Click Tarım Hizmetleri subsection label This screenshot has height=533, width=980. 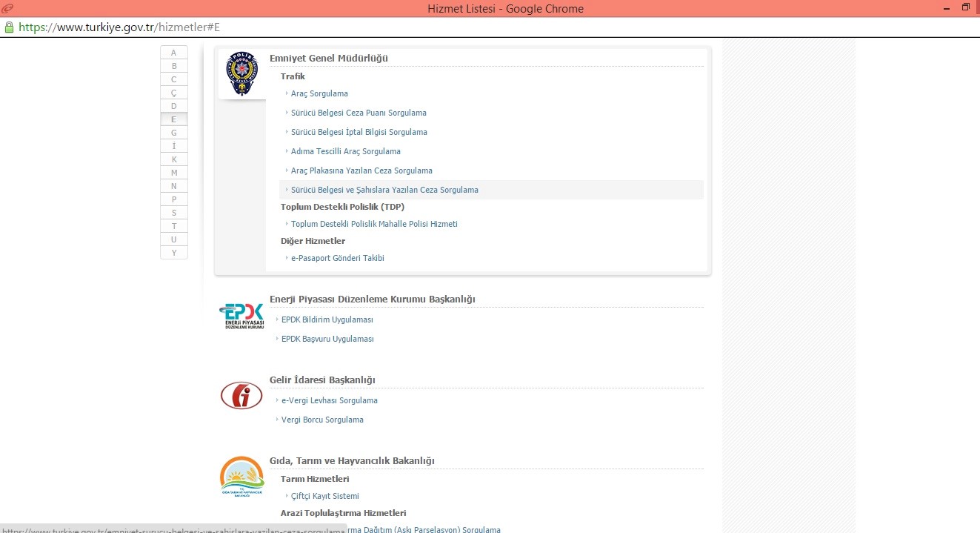[315, 479]
